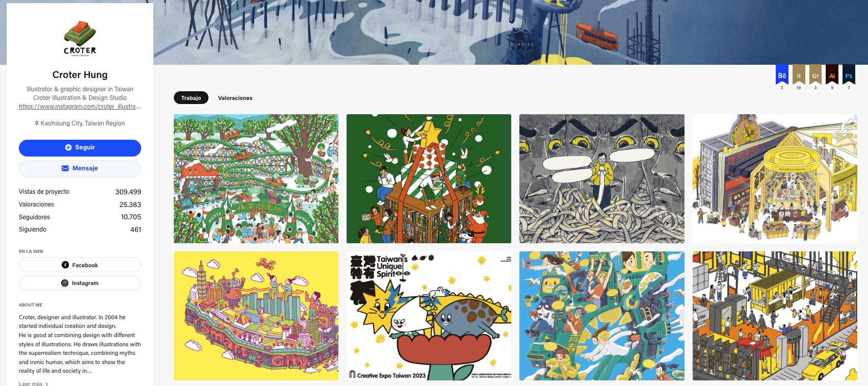
Task: Follow Croter Hung with Seguir button
Action: [80, 148]
